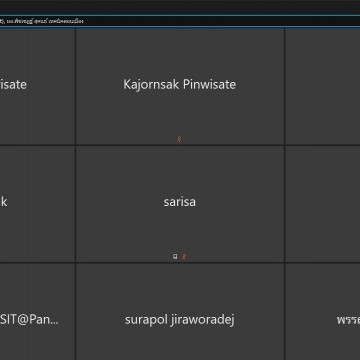Select the left tile ending with 'isate'
Screen dimensions: 360x360
(x=37, y=86)
